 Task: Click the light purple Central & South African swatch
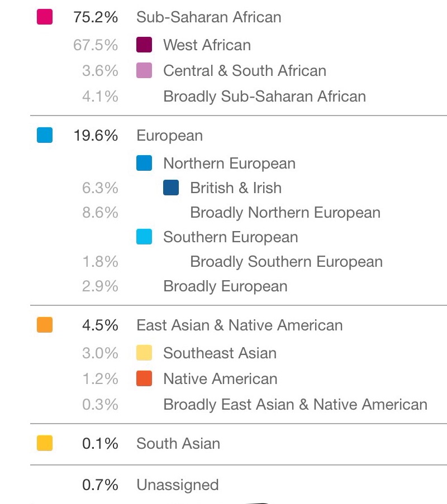pos(144,71)
